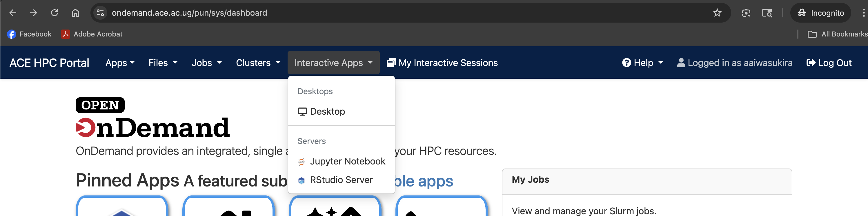
Task: Click the Chrome three-dot menu icon
Action: [x=863, y=13]
